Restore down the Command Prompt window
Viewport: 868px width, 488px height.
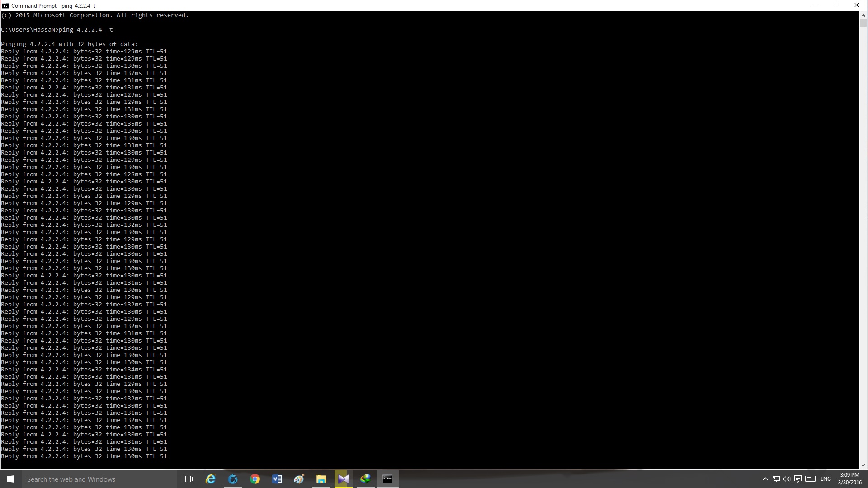[x=836, y=5]
